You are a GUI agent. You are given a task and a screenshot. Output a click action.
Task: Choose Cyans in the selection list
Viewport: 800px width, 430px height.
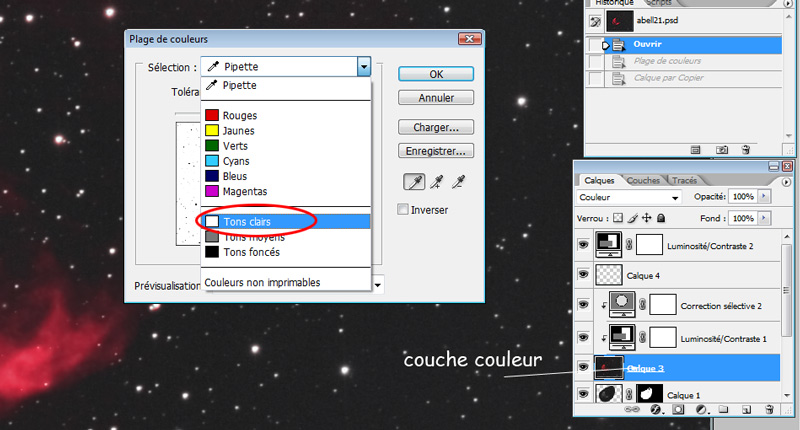coord(286,161)
